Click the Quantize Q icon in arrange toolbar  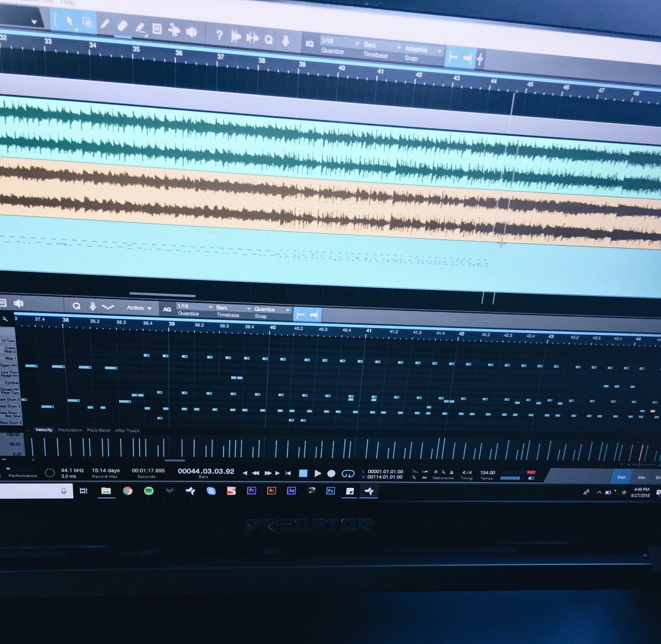269,40
